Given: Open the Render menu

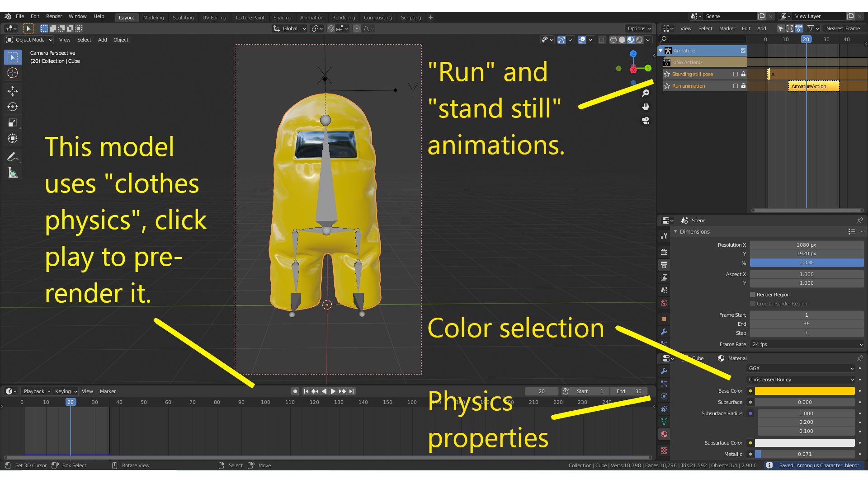Looking at the screenshot, I should click(x=54, y=16).
